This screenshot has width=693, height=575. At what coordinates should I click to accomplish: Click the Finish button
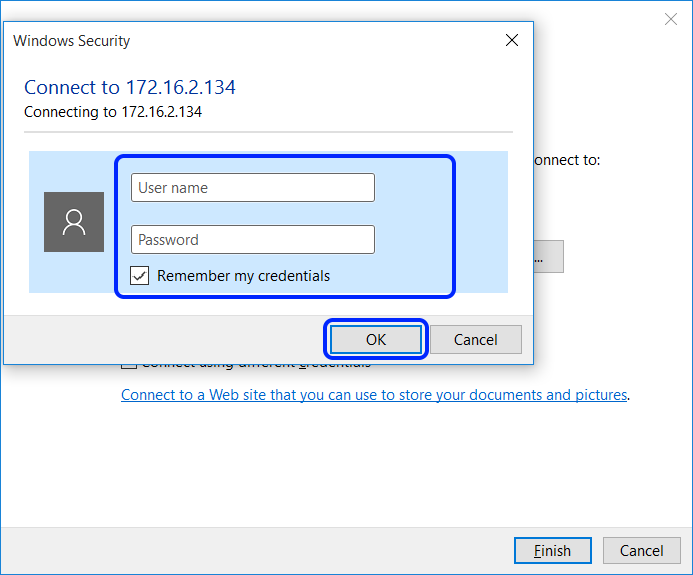[552, 551]
